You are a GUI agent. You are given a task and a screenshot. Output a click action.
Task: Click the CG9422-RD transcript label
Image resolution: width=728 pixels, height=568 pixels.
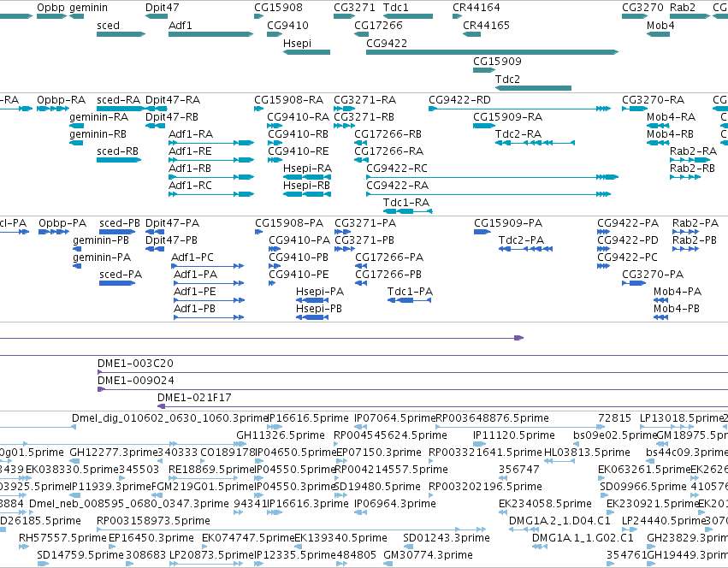point(459,100)
